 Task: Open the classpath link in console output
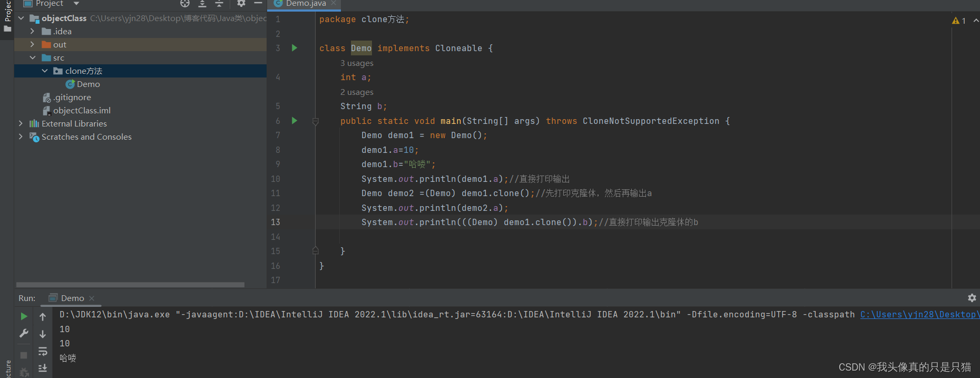tap(919, 315)
